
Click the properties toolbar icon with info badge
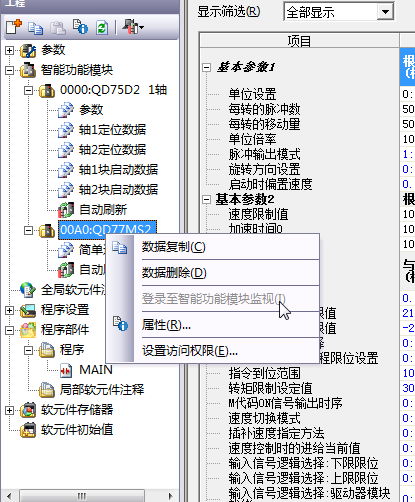point(80,27)
